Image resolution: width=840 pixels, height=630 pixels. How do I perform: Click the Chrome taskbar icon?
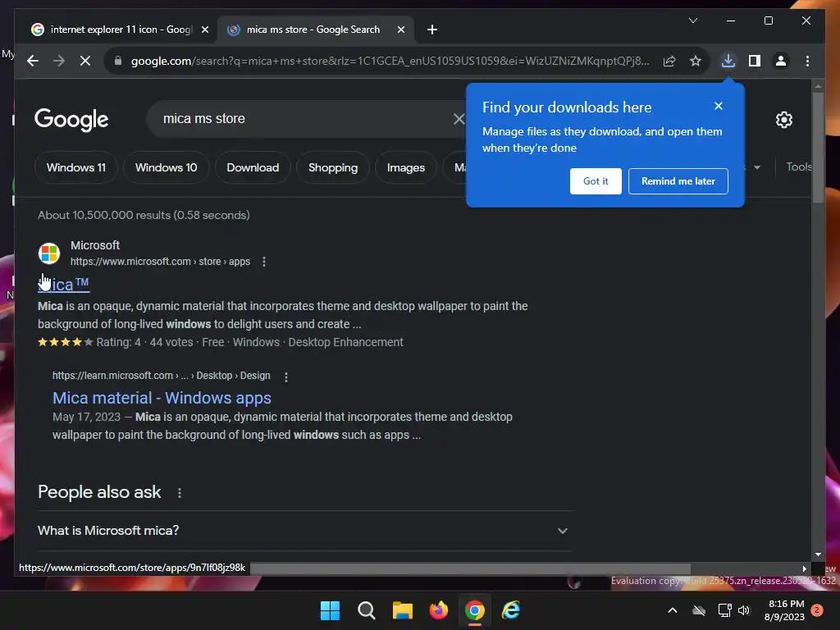pyautogui.click(x=475, y=610)
